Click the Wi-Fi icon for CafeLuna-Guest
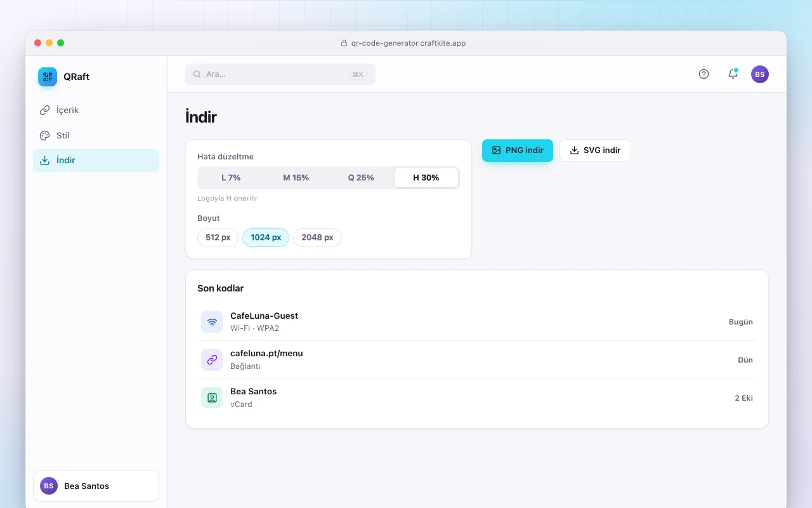 click(x=212, y=322)
